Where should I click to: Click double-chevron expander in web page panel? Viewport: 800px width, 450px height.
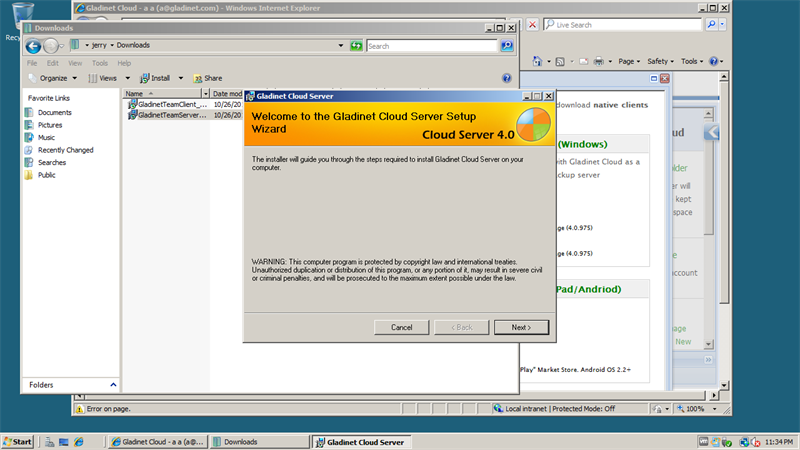708,360
